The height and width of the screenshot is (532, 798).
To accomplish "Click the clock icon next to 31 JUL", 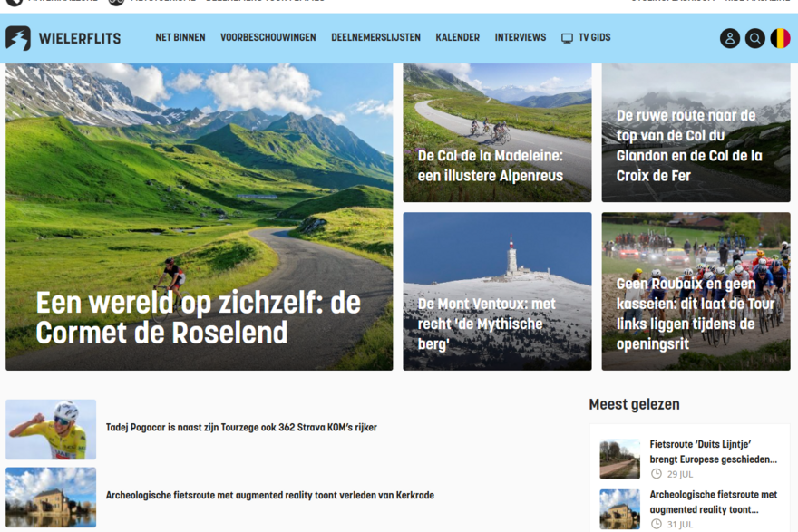I will coord(657,525).
